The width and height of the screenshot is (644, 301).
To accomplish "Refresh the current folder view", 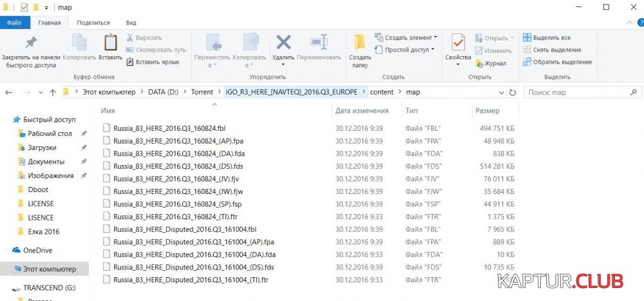I will (x=513, y=93).
